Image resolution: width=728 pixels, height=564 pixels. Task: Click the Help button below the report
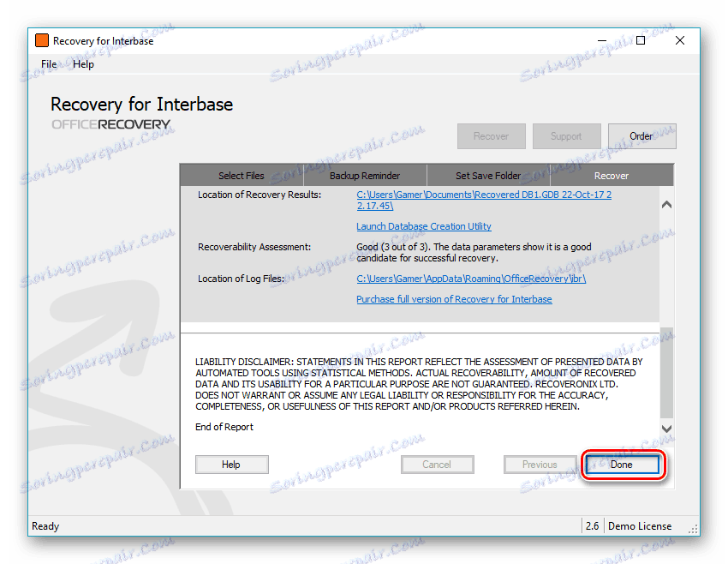tap(232, 465)
